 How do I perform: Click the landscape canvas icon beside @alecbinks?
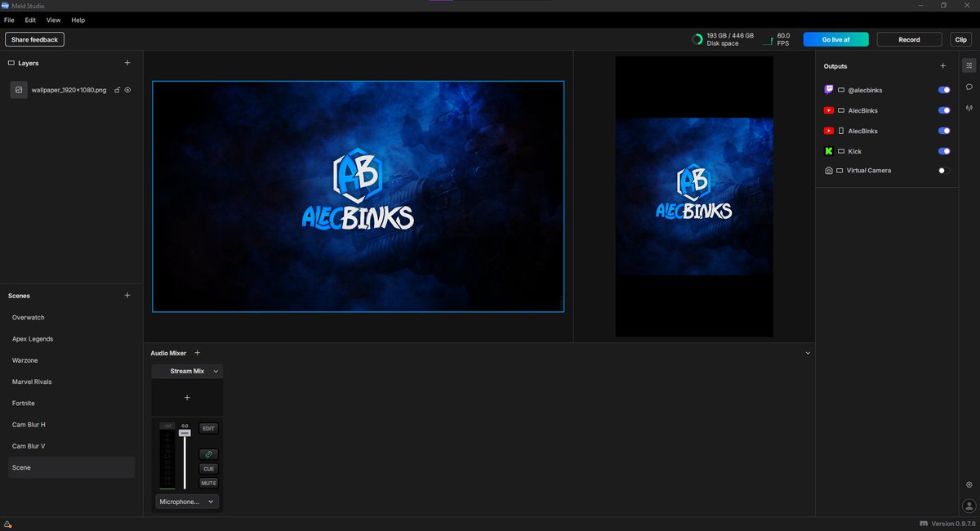point(841,90)
